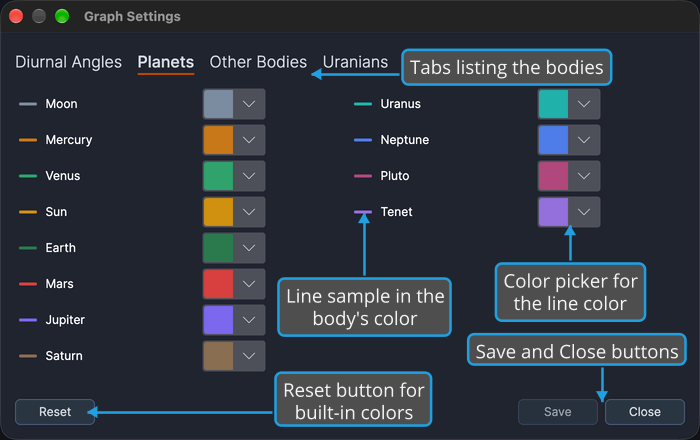
Task: Click the Jupiter line sample
Action: (x=28, y=320)
